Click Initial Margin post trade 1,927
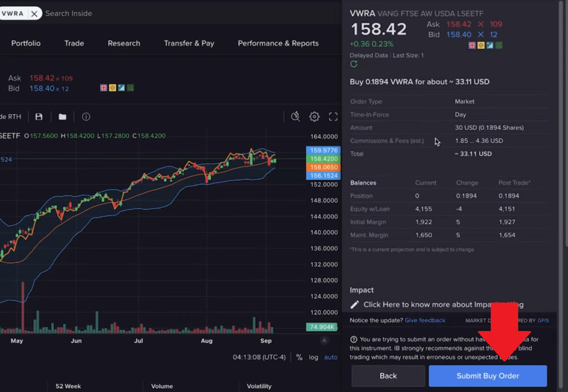 [x=507, y=222]
